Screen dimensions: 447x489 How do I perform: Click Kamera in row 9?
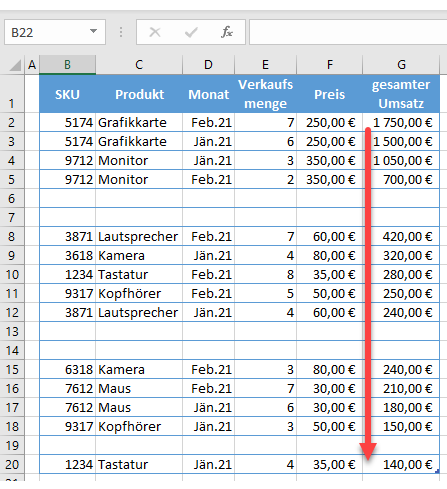point(139,255)
